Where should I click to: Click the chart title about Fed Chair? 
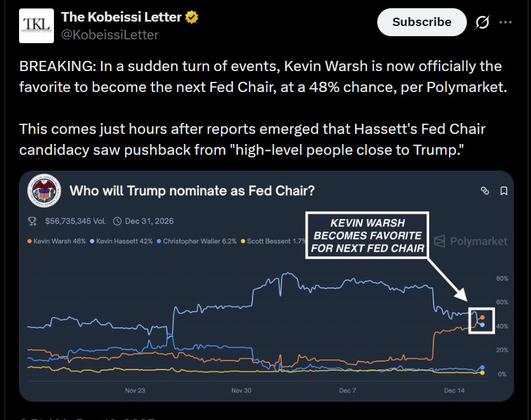tap(192, 191)
